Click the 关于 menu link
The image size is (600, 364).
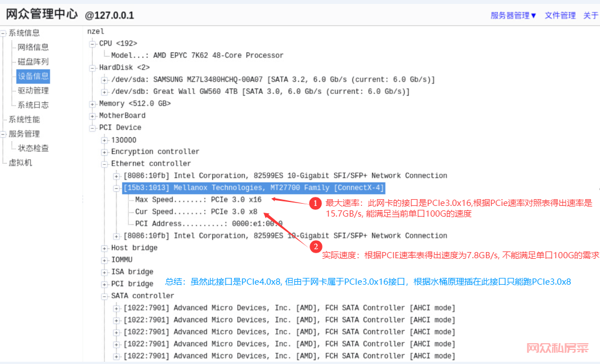[590, 16]
